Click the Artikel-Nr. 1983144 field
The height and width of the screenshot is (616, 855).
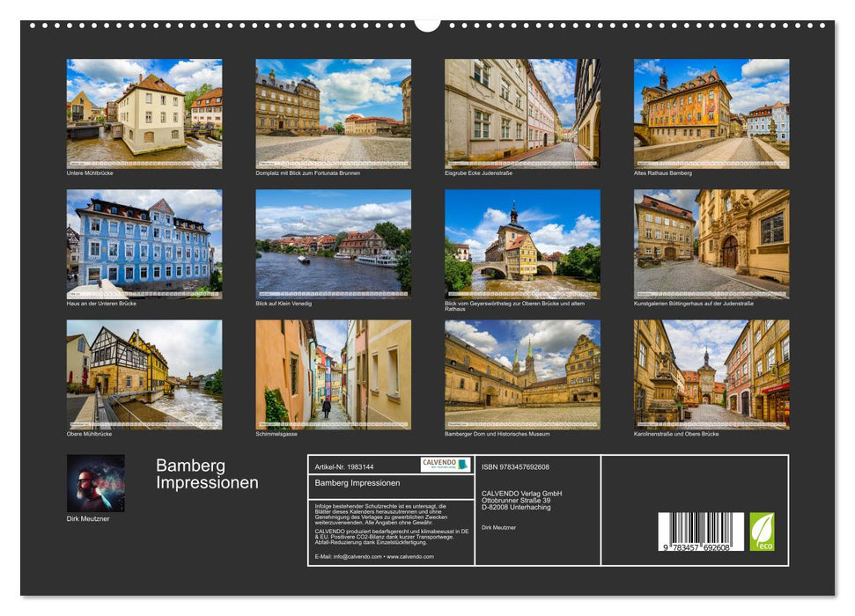pyautogui.click(x=343, y=467)
